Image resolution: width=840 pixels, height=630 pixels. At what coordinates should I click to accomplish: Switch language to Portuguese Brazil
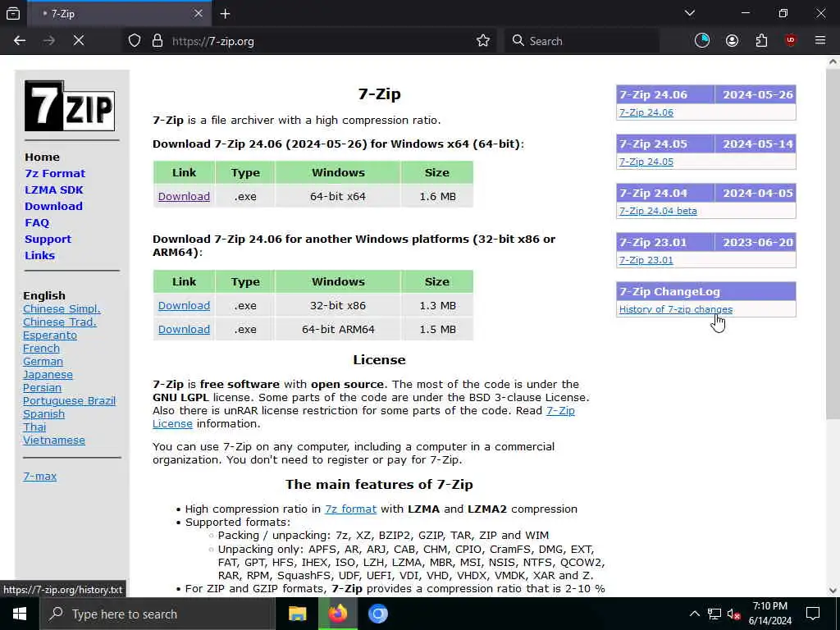[x=69, y=400]
